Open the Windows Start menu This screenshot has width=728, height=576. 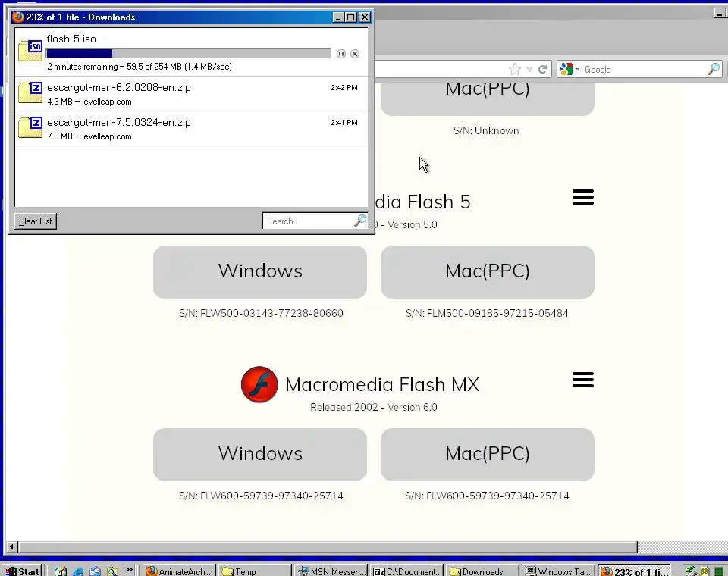point(22,571)
